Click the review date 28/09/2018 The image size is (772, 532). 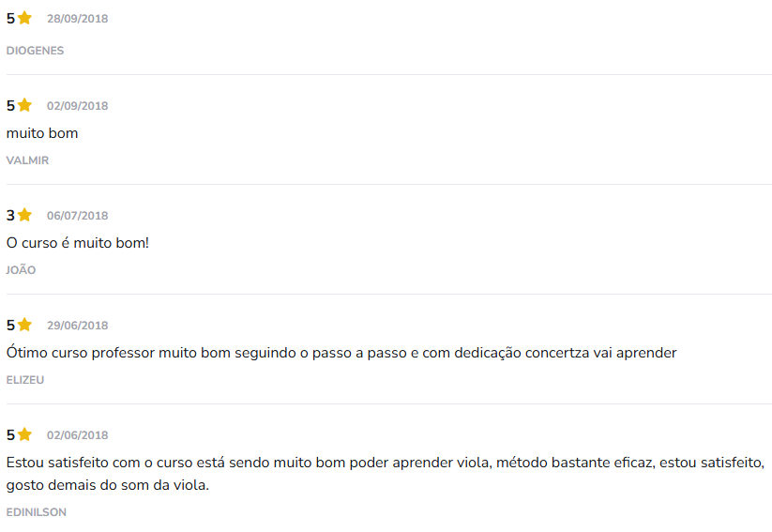(77, 19)
